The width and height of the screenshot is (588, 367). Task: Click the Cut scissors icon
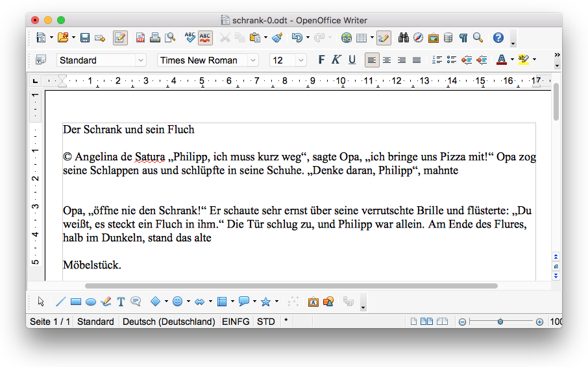(x=225, y=38)
